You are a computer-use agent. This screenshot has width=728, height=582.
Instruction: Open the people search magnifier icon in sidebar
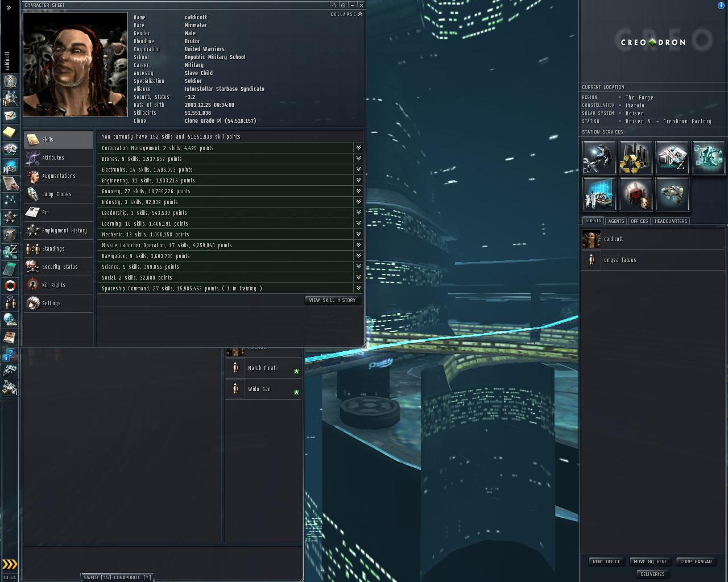click(10, 98)
